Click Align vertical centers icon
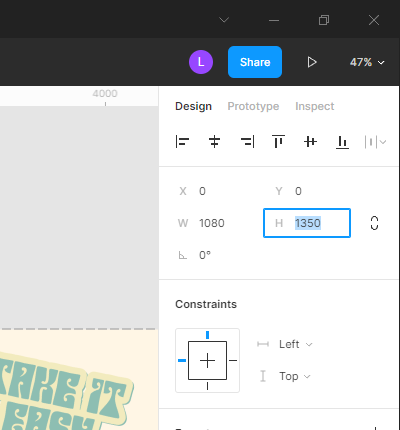Screen dimensions: 400x430 pyautogui.click(x=310, y=142)
